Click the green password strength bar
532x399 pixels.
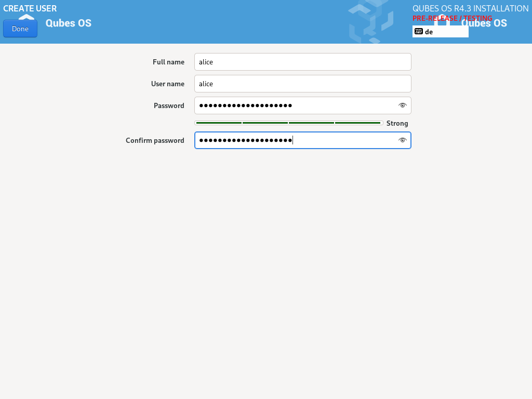288,123
